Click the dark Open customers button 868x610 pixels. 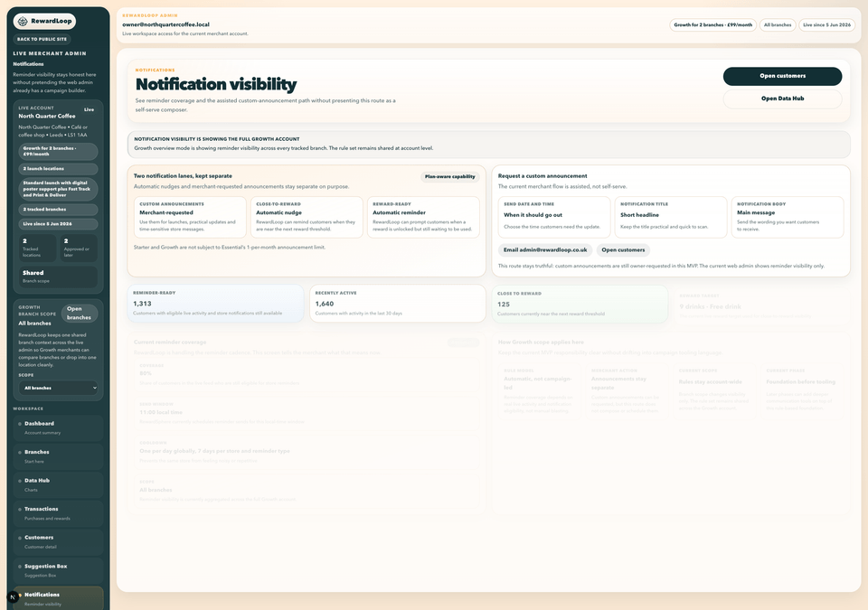782,77
